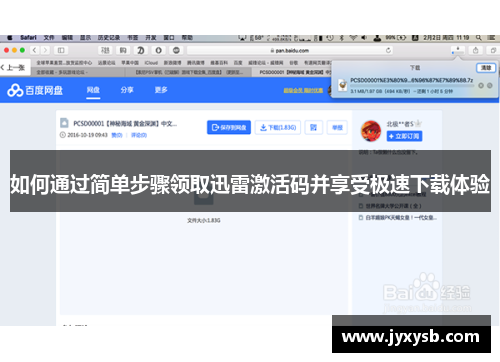Image resolution: width=500 pixels, height=362 pixels.
Task: Click the 百度网盘 logo
Action: pos(35,90)
